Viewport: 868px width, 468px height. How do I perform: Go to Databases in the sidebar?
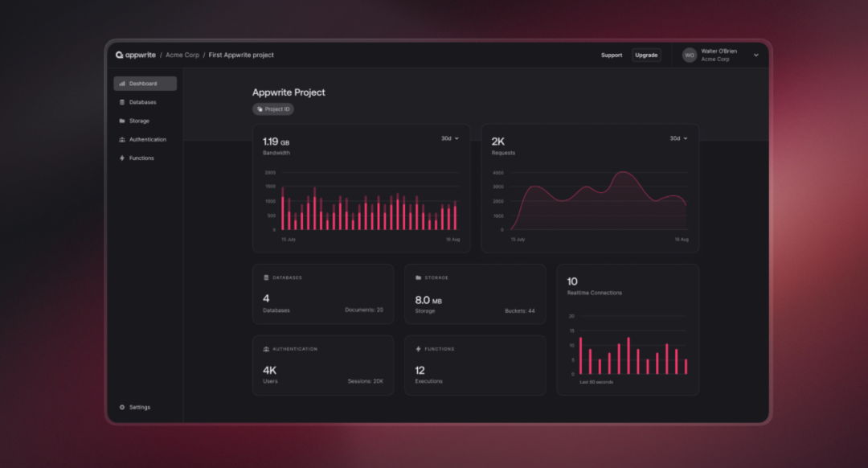point(145,102)
